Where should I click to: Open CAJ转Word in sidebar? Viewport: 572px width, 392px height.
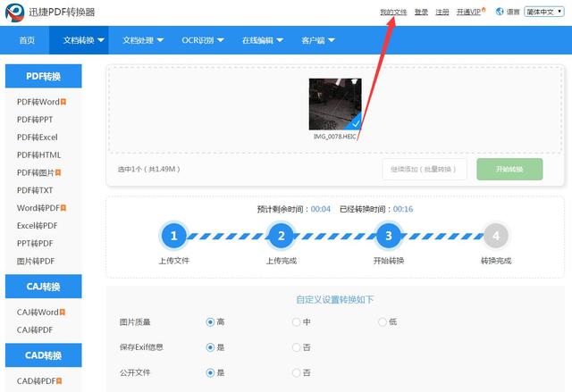point(38,313)
